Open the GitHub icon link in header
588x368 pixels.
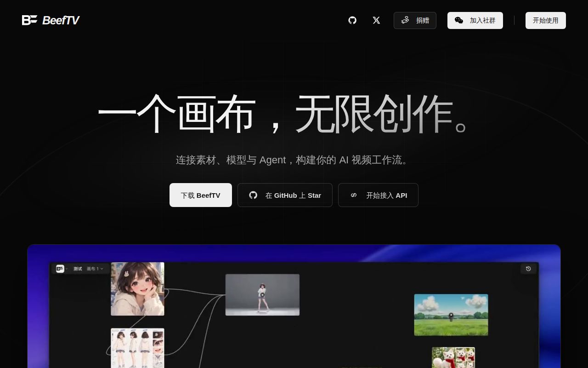(x=352, y=20)
